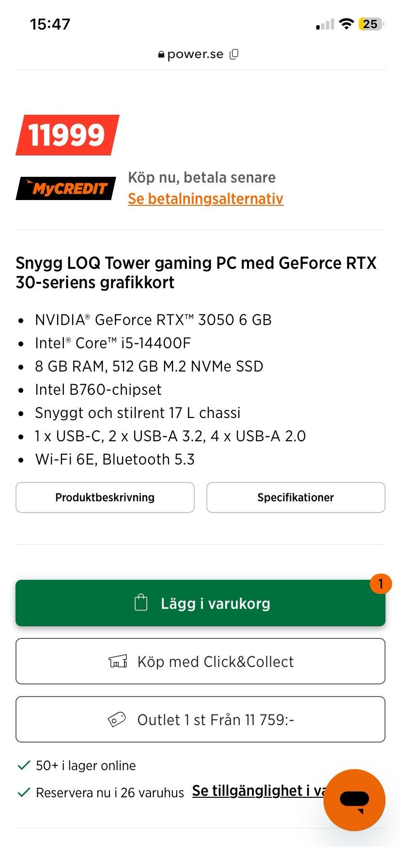Image resolution: width=401 pixels, height=868 pixels.
Task: Click the MyCREDIT logo
Action: [x=66, y=188]
